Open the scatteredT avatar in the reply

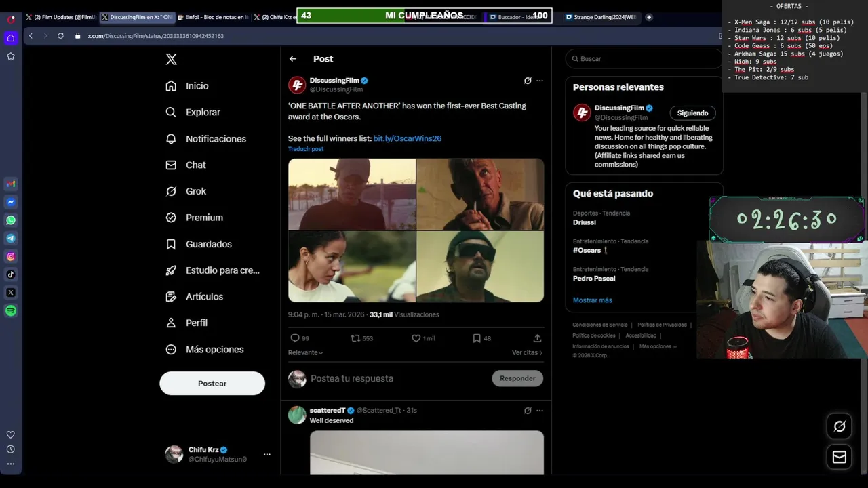tap(297, 415)
